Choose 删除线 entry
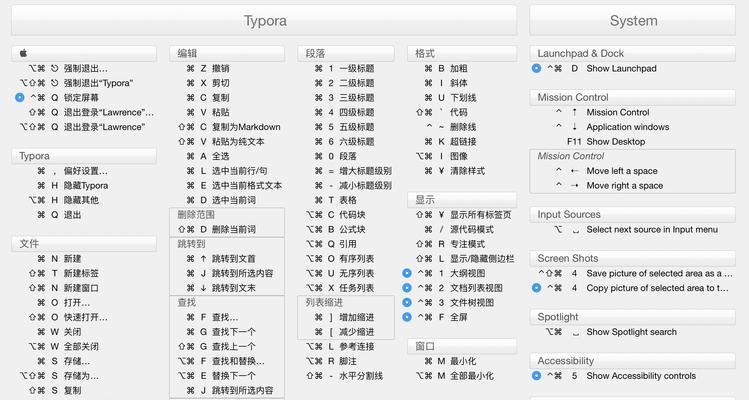 pyautogui.click(x=451, y=127)
